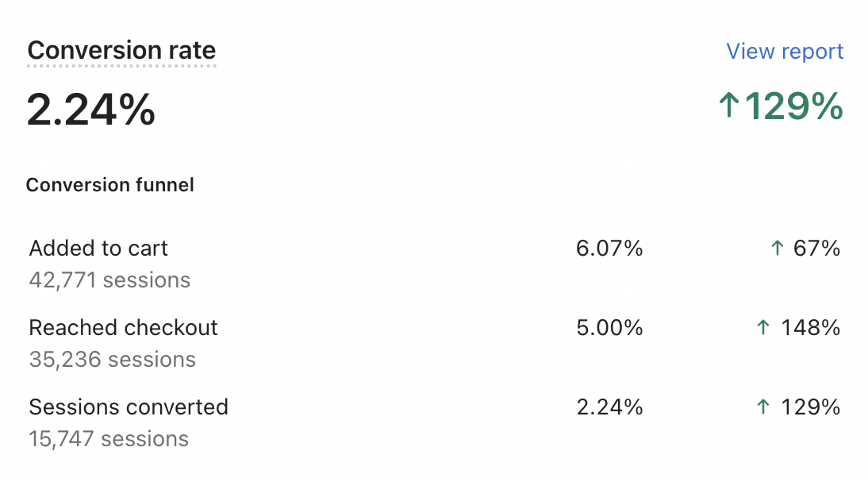
Task: Select the Sessions converted label
Action: click(x=129, y=407)
